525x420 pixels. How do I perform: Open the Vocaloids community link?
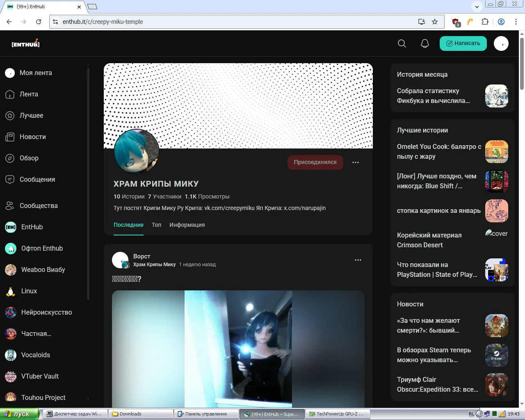[x=35, y=355]
